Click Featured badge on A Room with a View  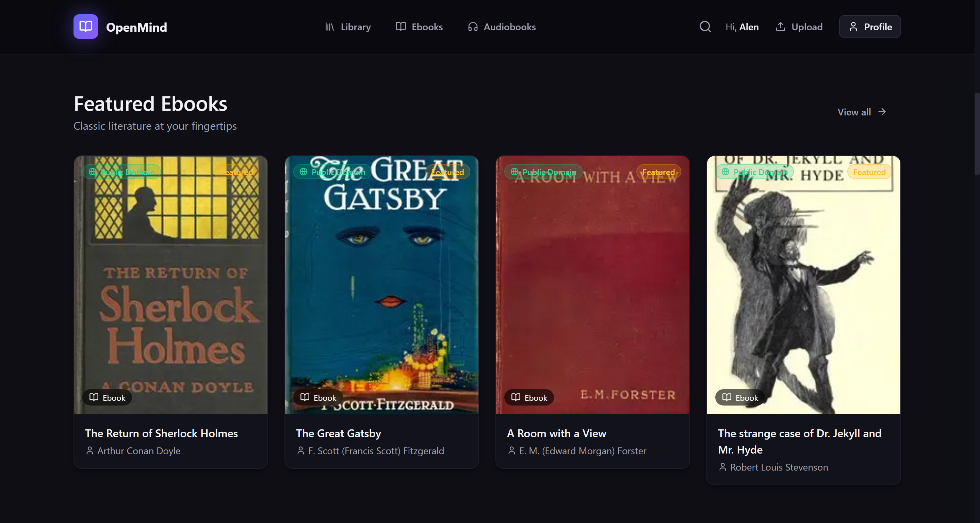658,172
